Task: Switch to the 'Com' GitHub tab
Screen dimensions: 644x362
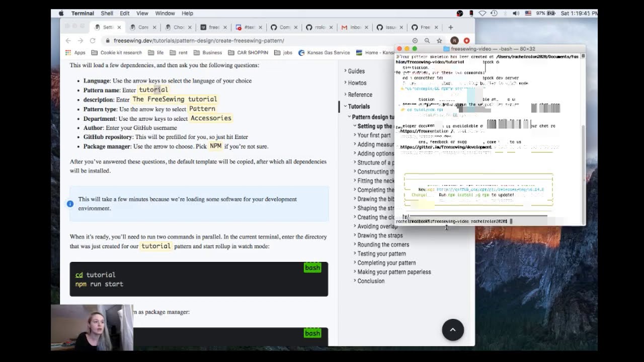Action: (284, 27)
